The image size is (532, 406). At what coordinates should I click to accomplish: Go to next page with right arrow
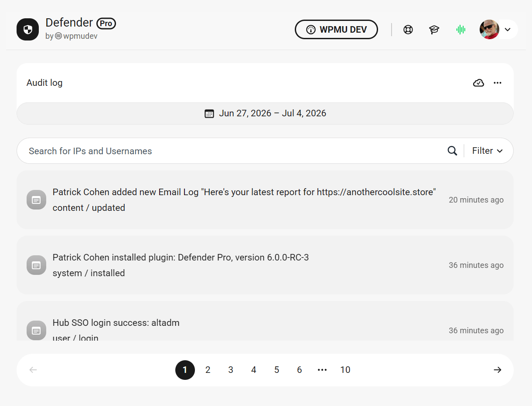tap(498, 370)
